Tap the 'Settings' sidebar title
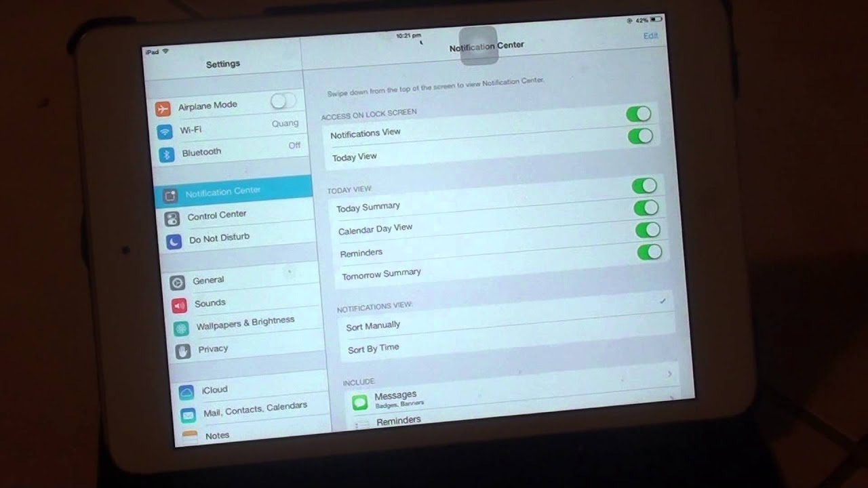The width and height of the screenshot is (868, 488). (223, 64)
